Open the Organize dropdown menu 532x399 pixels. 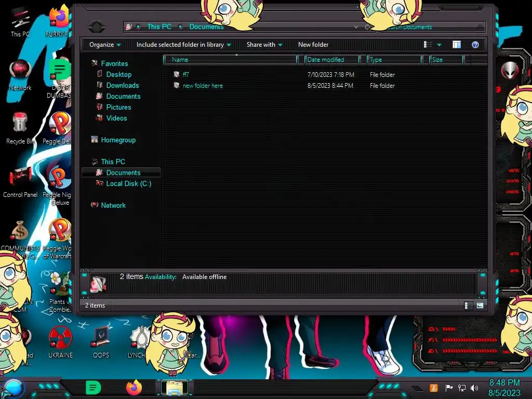click(x=105, y=45)
